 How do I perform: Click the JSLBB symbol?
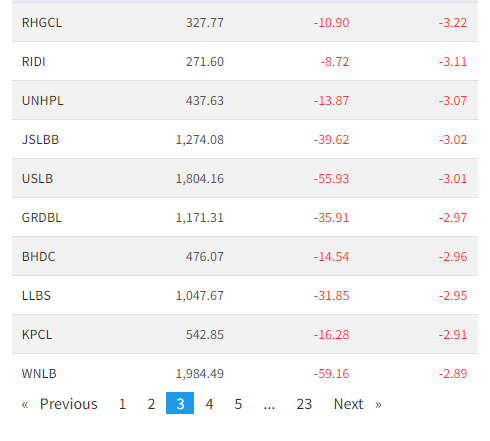click(x=40, y=140)
